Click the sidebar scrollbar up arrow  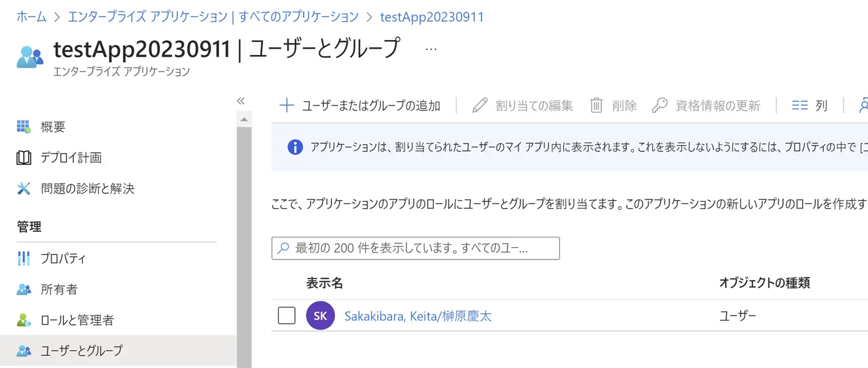pos(244,119)
